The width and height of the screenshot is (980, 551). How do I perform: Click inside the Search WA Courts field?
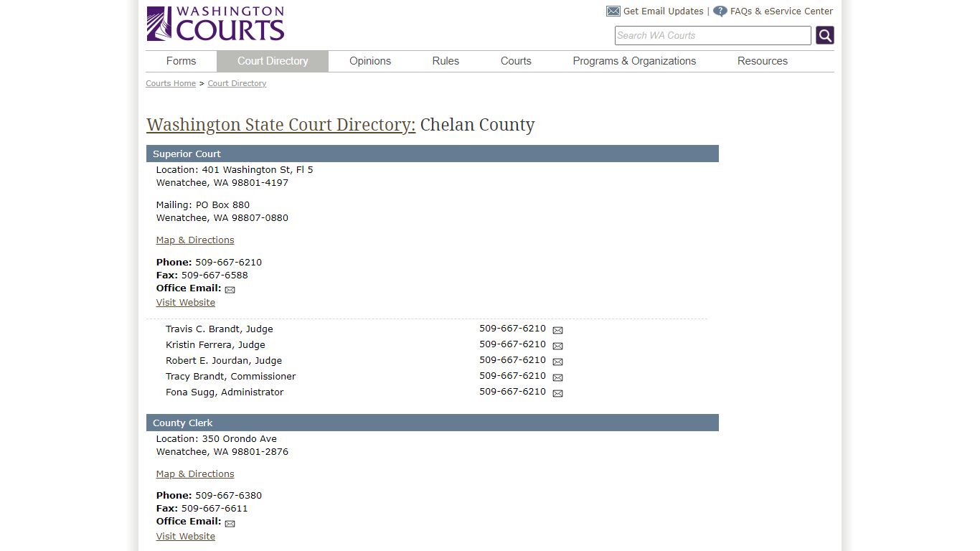(x=712, y=35)
